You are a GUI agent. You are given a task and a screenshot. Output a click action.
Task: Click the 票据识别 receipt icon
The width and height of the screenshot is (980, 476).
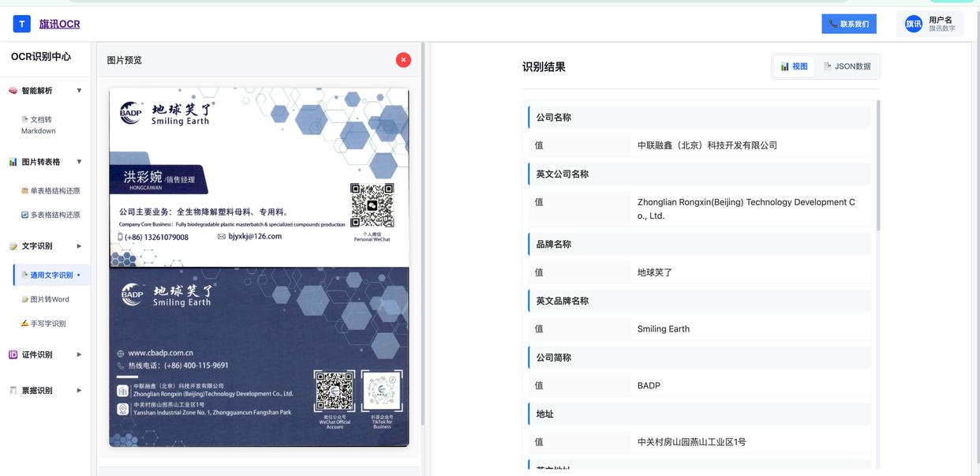pos(13,390)
